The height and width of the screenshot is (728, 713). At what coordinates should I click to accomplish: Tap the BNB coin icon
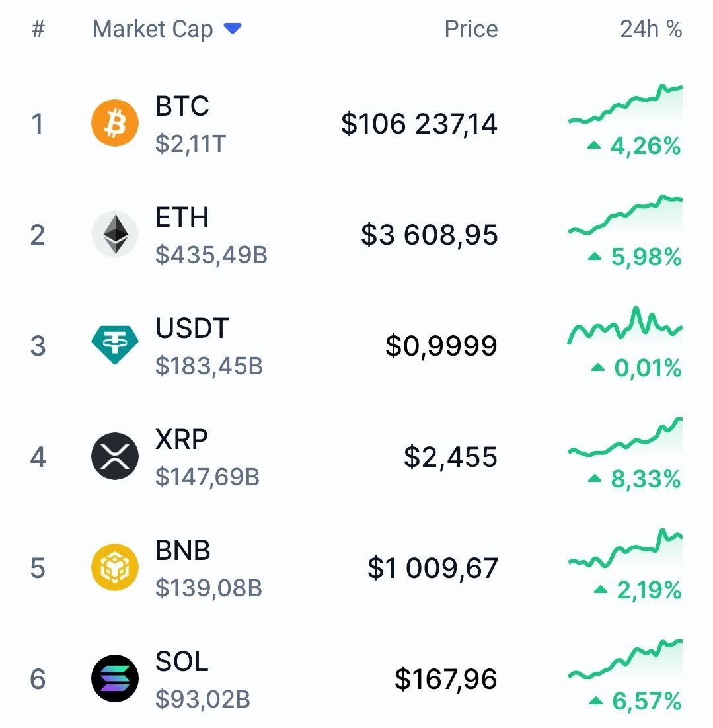[115, 567]
